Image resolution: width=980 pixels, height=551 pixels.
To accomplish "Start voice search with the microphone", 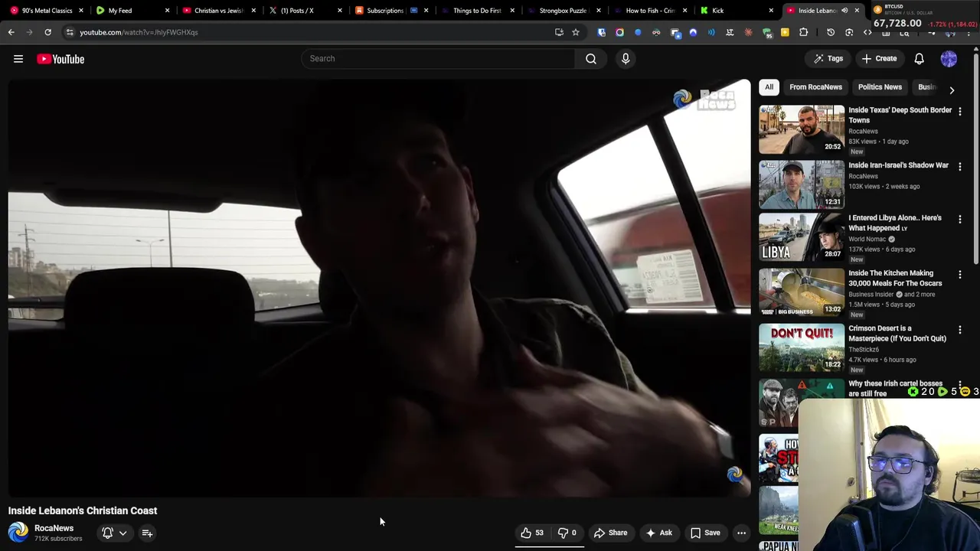I will pyautogui.click(x=626, y=58).
